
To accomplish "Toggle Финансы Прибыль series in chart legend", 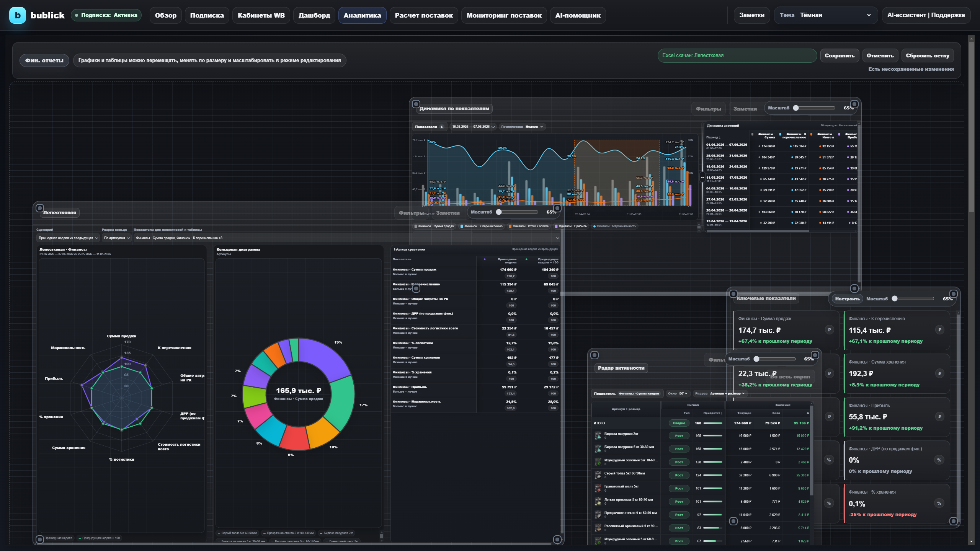I will pyautogui.click(x=571, y=226).
